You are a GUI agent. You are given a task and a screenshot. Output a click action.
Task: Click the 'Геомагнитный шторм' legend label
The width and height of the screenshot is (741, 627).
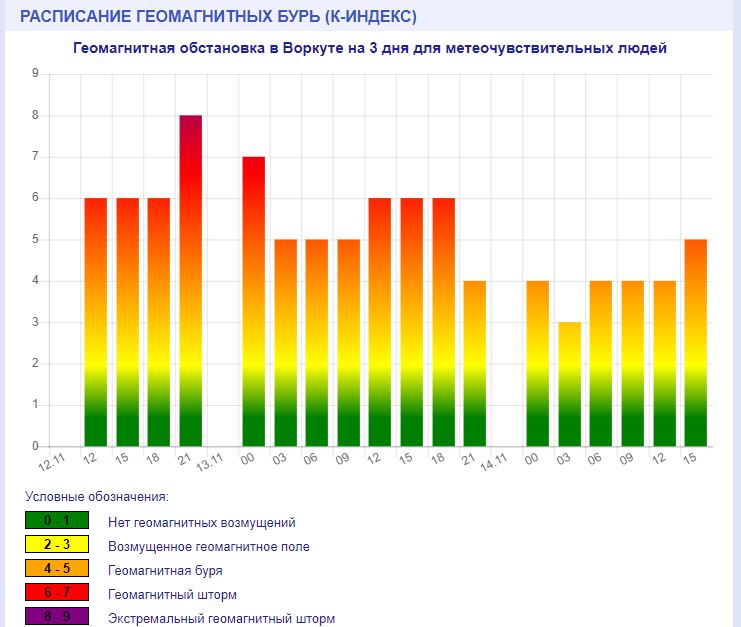click(x=172, y=594)
